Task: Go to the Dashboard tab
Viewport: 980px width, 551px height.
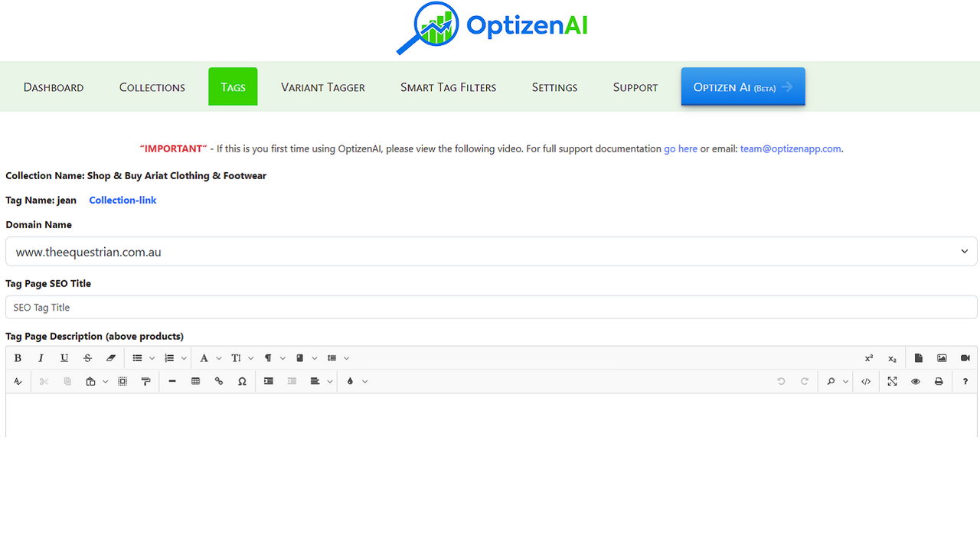Action: pos(54,87)
